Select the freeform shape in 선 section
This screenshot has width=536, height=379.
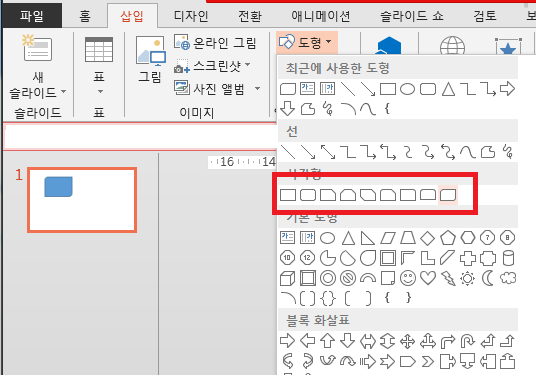[488, 152]
